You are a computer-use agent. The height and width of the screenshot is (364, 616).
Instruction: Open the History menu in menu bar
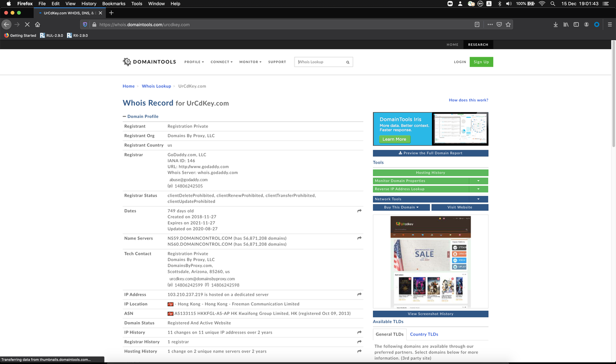coord(89,3)
